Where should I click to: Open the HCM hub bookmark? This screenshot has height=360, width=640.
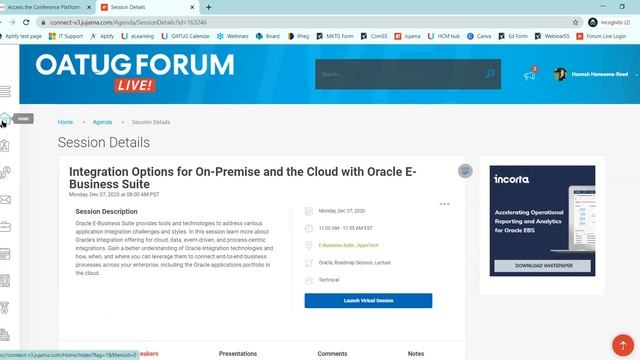point(444,36)
